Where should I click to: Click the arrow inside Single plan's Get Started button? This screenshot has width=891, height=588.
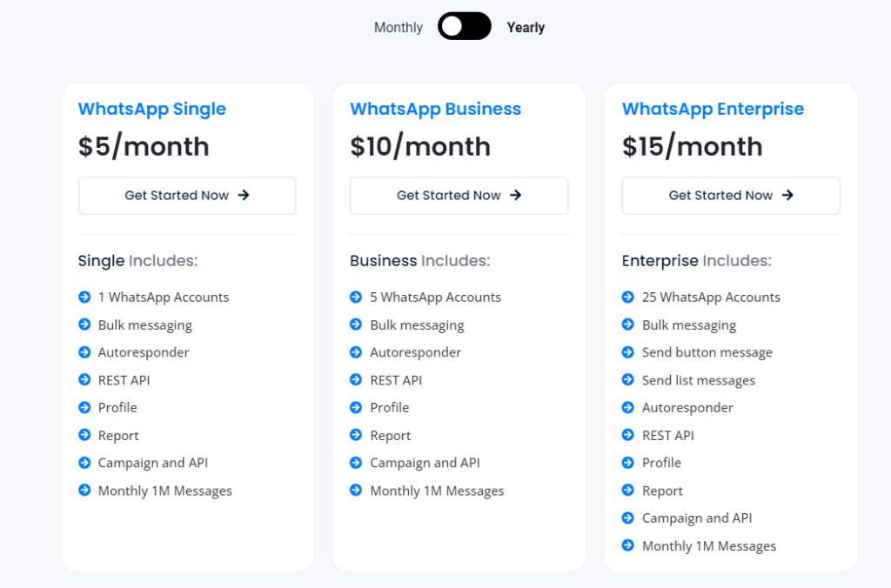[x=244, y=196]
